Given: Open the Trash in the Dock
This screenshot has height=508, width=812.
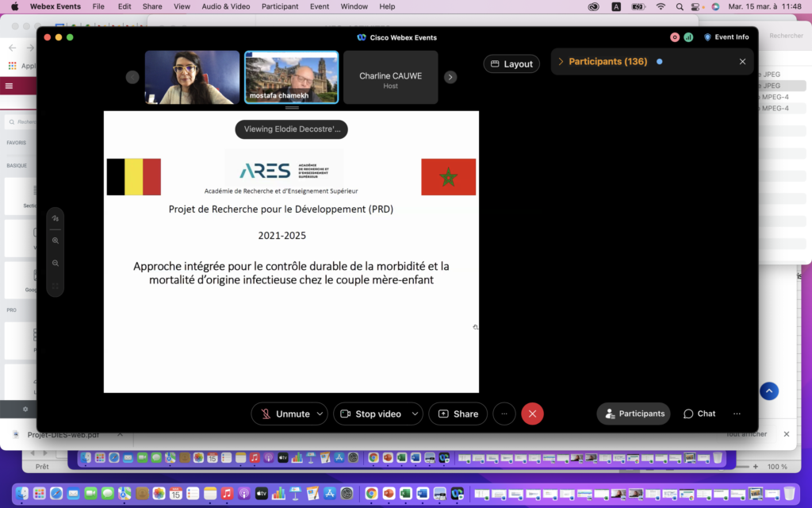Looking at the screenshot, I should (789, 493).
